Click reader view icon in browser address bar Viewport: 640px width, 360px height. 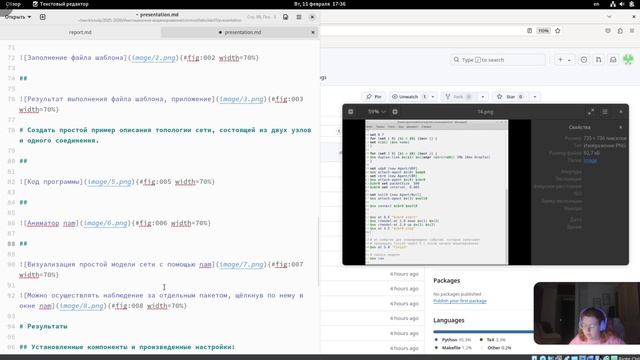[529, 31]
